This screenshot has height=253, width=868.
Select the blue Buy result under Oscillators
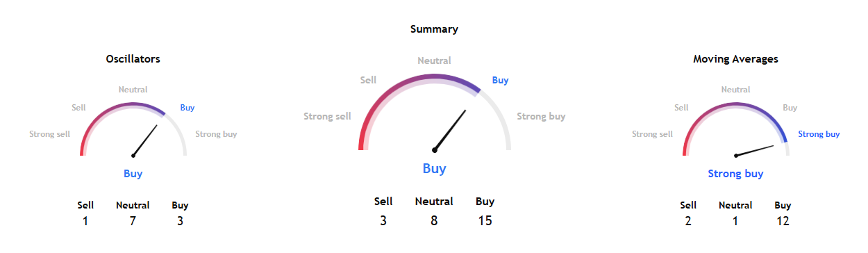click(133, 174)
